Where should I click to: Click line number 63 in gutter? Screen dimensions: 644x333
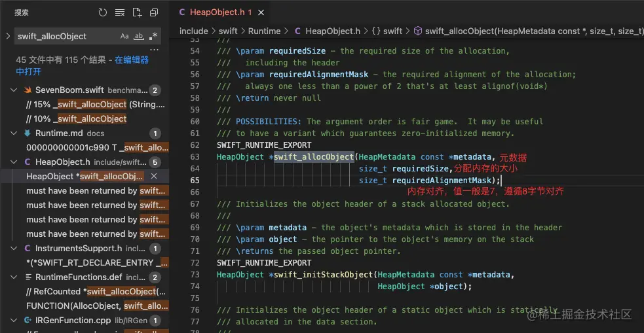195,156
